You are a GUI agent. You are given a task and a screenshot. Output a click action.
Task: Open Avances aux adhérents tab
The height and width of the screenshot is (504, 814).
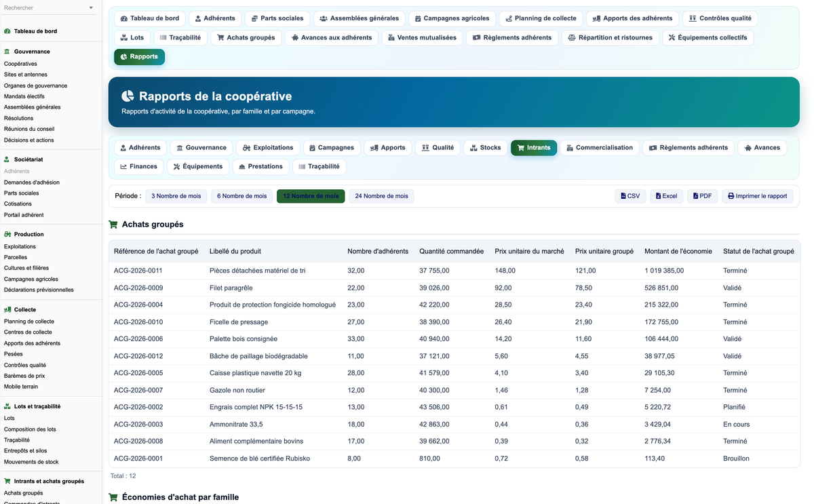332,37
